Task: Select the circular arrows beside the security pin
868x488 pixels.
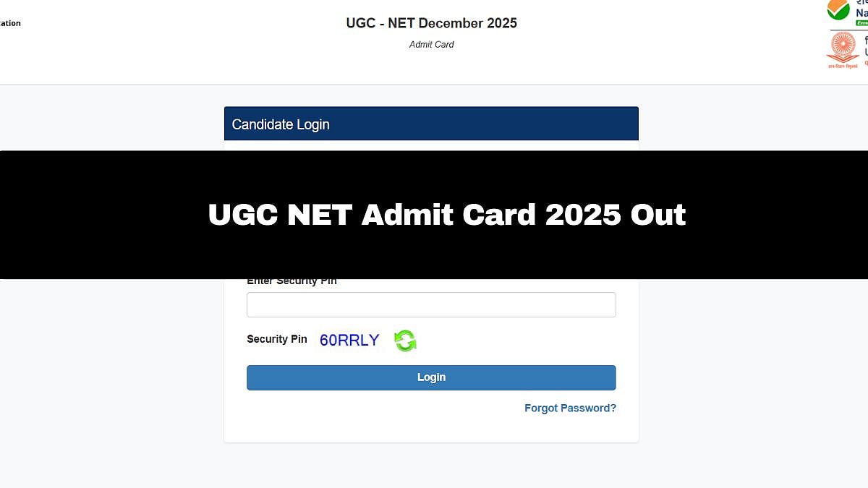Action: click(405, 340)
